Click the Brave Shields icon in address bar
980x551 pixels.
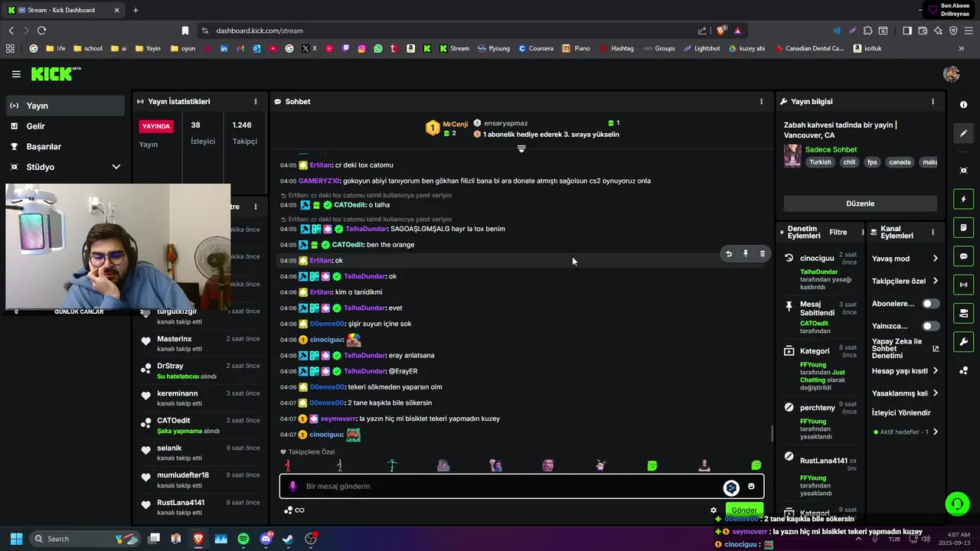(x=720, y=31)
